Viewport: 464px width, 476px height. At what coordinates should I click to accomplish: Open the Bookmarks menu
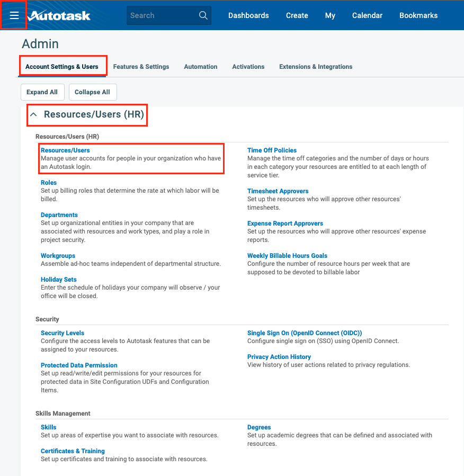pos(418,15)
